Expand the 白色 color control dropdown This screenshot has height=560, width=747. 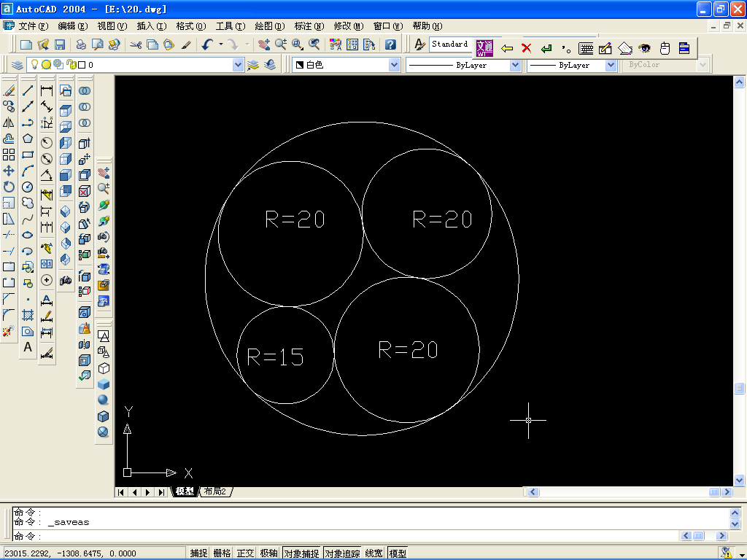point(394,65)
